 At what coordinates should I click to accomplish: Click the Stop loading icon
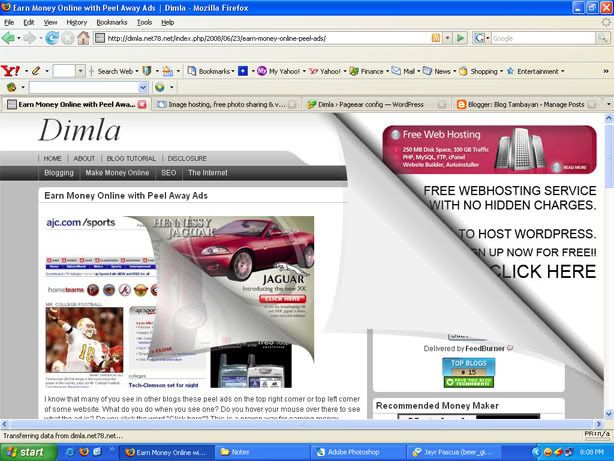point(67,38)
